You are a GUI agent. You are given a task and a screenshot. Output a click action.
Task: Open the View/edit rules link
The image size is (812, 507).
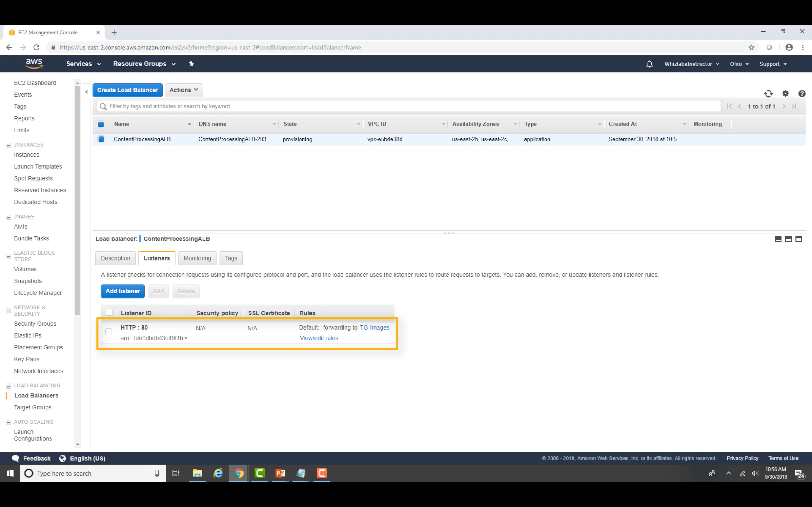pos(319,338)
